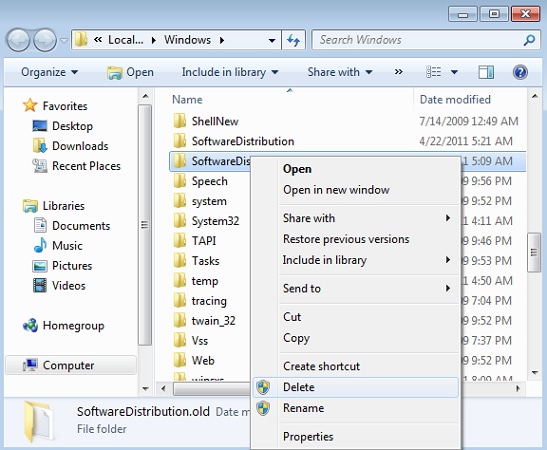Select the Speech folder
Image resolution: width=547 pixels, height=450 pixels.
209,181
